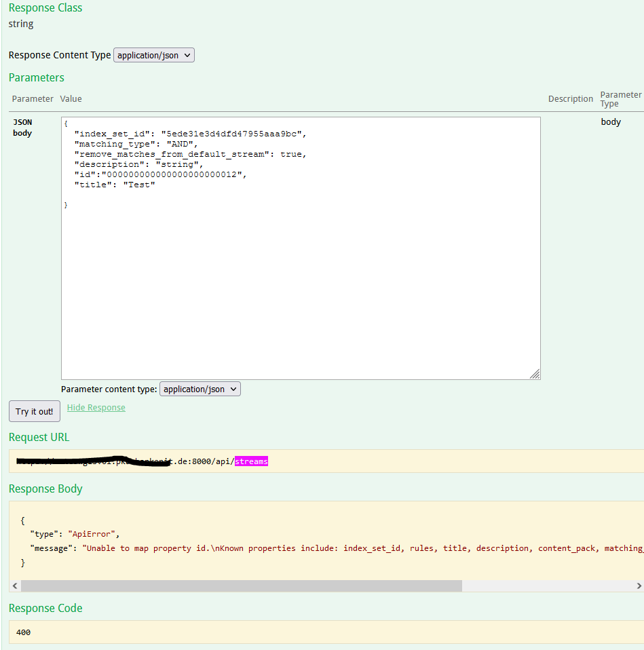Click the right arrow of the Response Body scrollbar

coord(639,586)
